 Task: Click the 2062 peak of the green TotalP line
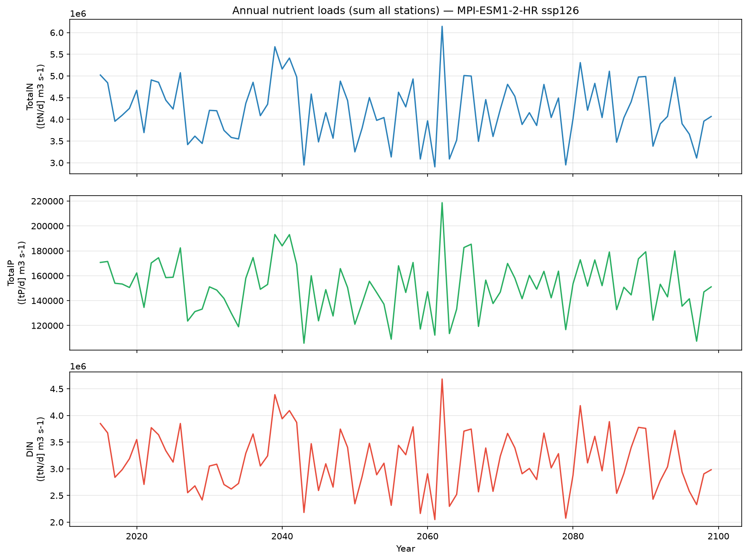click(x=442, y=203)
